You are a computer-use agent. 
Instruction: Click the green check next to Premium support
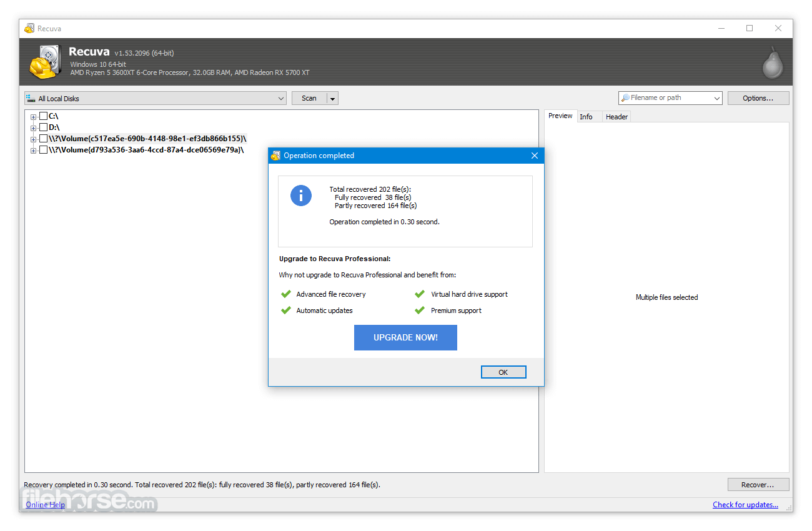click(x=420, y=310)
